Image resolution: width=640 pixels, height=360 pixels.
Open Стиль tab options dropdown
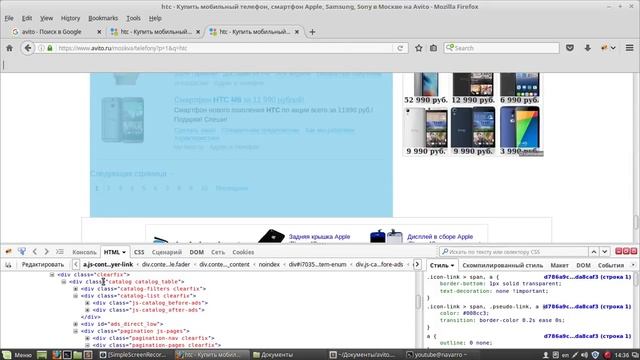(452, 265)
